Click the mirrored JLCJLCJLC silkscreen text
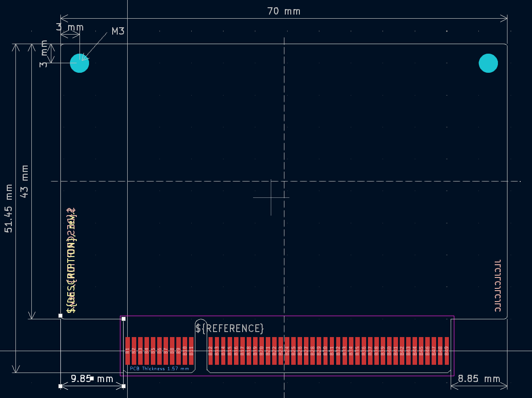 tap(497, 286)
